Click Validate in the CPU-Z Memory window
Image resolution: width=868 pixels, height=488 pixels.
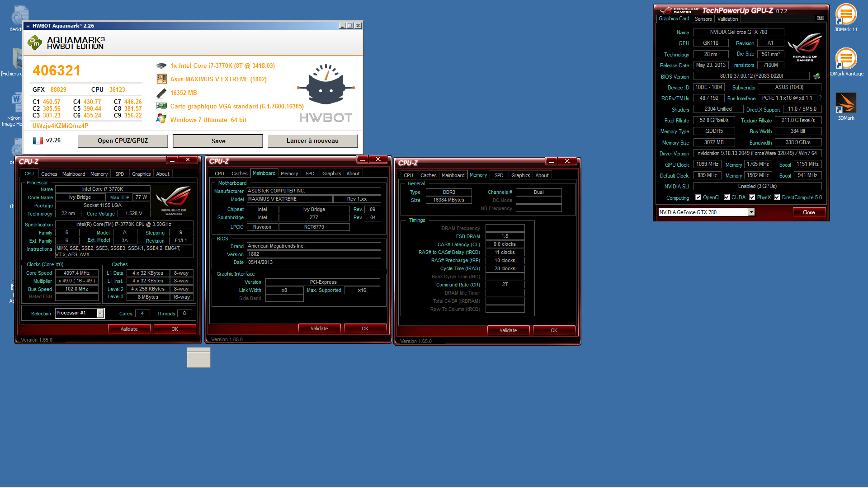coord(508,330)
